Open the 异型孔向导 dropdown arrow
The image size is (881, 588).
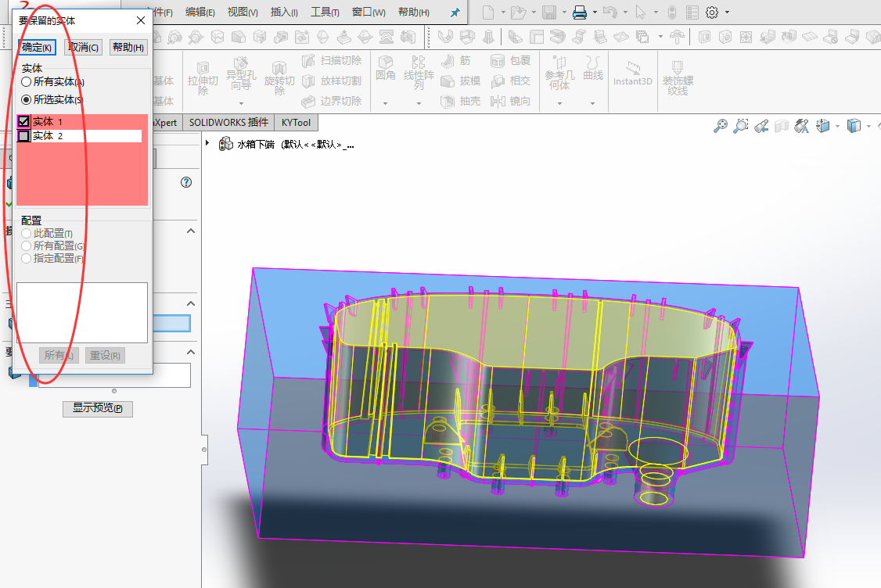241,103
